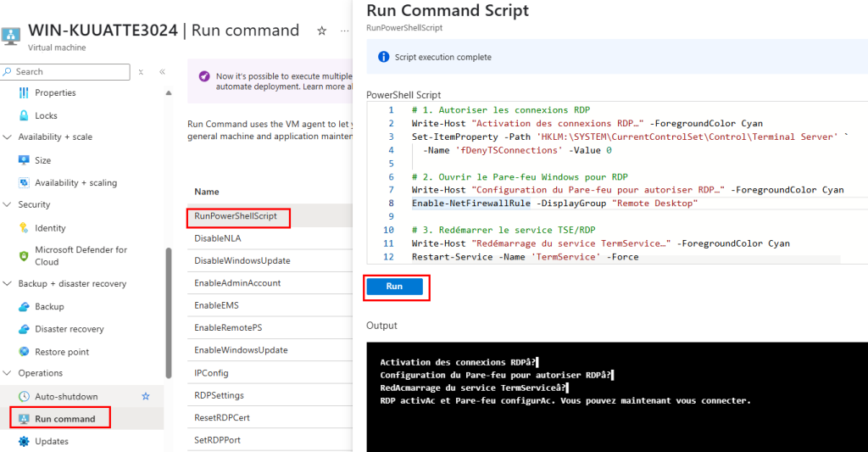
Task: Click the Availability + scaling icon
Action: coord(24,183)
